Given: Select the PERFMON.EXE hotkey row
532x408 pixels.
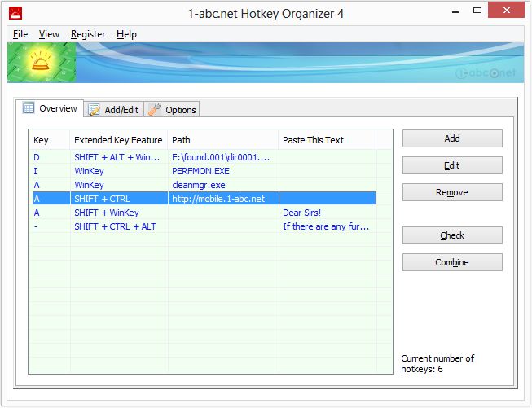Looking at the screenshot, I should click(x=200, y=171).
